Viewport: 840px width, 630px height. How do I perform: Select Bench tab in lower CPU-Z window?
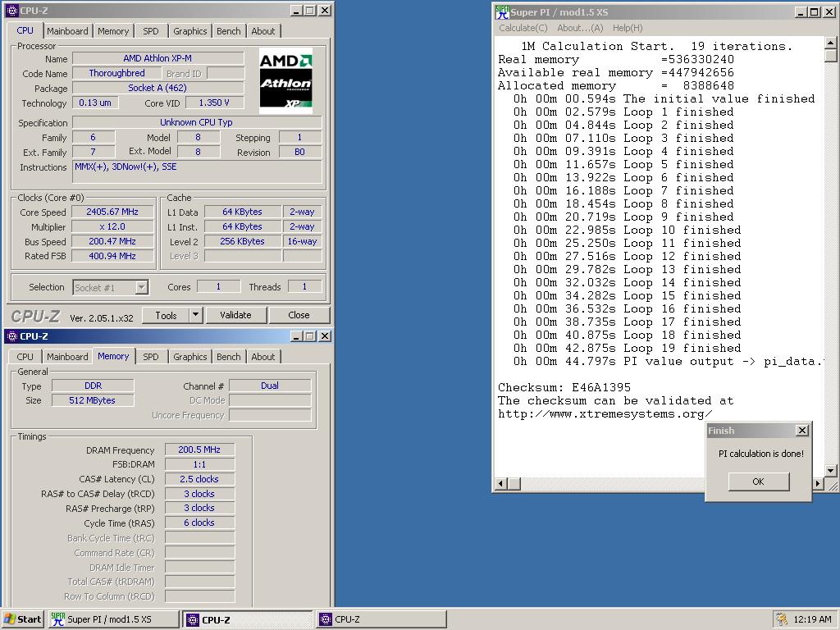pyautogui.click(x=229, y=357)
